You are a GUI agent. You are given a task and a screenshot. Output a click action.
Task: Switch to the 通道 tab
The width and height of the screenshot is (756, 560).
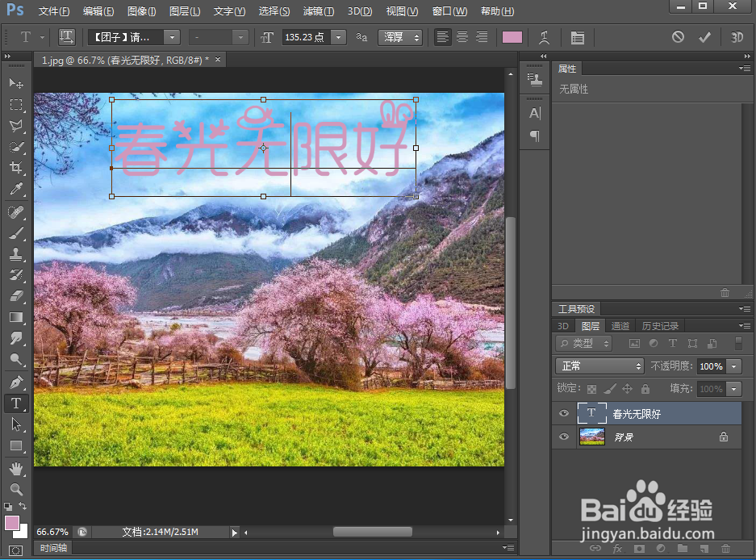click(x=620, y=326)
